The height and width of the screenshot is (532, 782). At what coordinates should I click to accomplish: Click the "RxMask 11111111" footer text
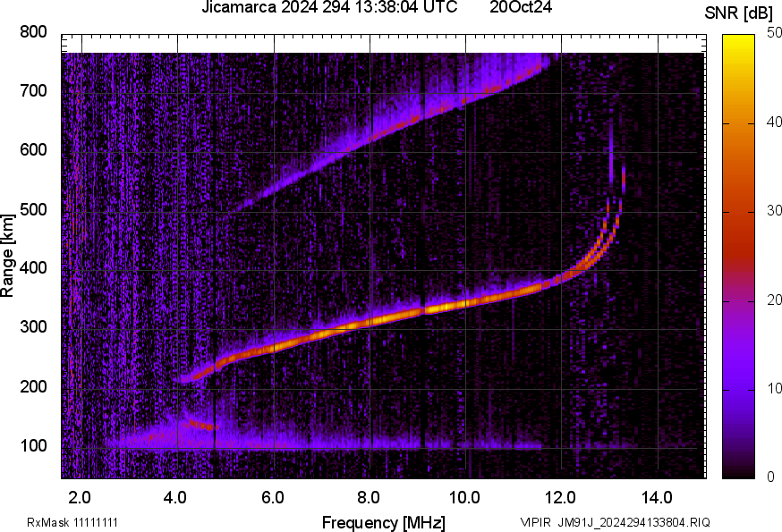point(72,522)
